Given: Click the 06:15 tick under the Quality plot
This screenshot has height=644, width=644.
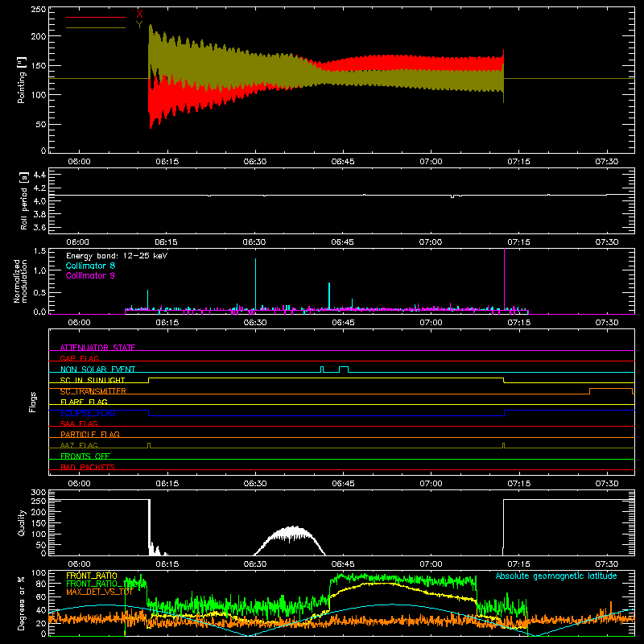Looking at the screenshot, I should 167,564.
